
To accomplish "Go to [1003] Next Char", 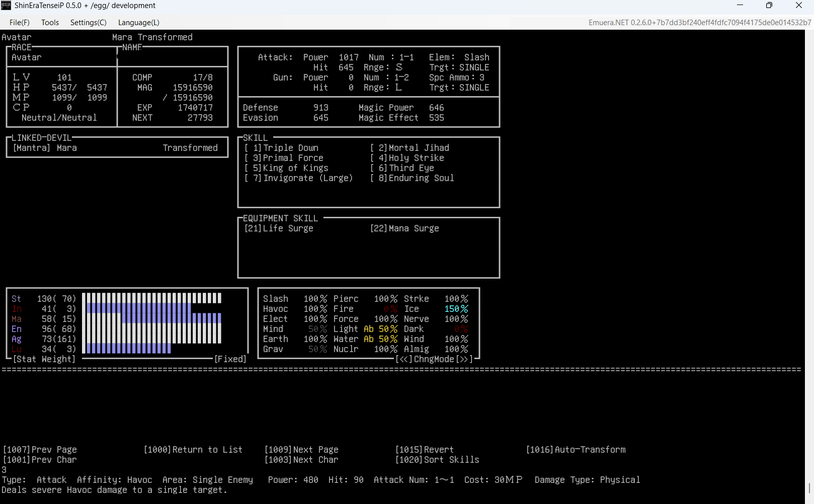I will pos(301,460).
